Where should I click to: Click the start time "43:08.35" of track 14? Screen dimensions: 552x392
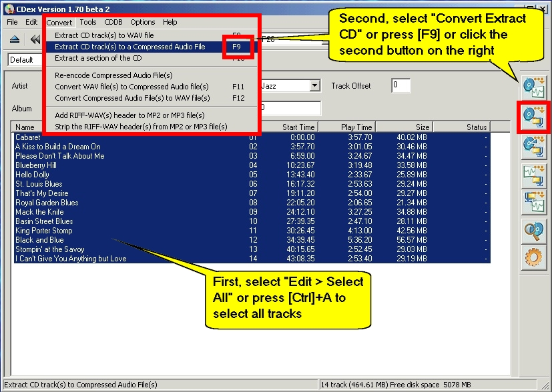[300, 259]
